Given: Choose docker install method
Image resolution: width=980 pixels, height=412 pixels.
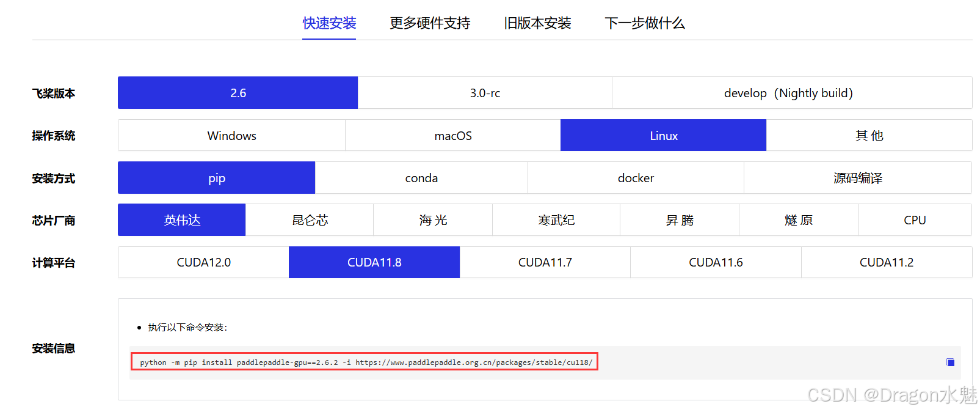Looking at the screenshot, I should [636, 178].
